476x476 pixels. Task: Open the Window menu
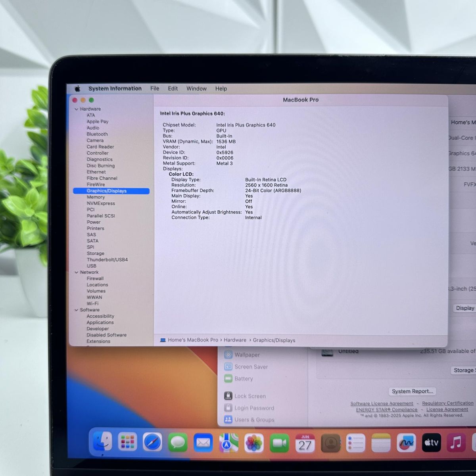pos(197,88)
